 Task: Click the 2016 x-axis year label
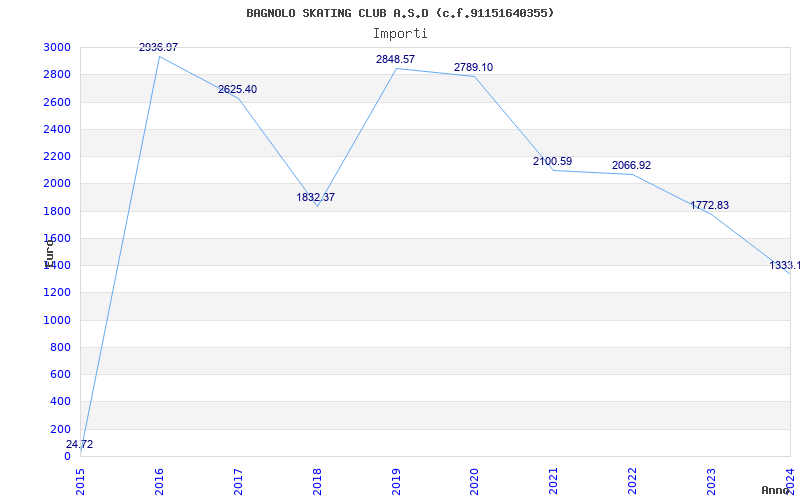click(159, 481)
